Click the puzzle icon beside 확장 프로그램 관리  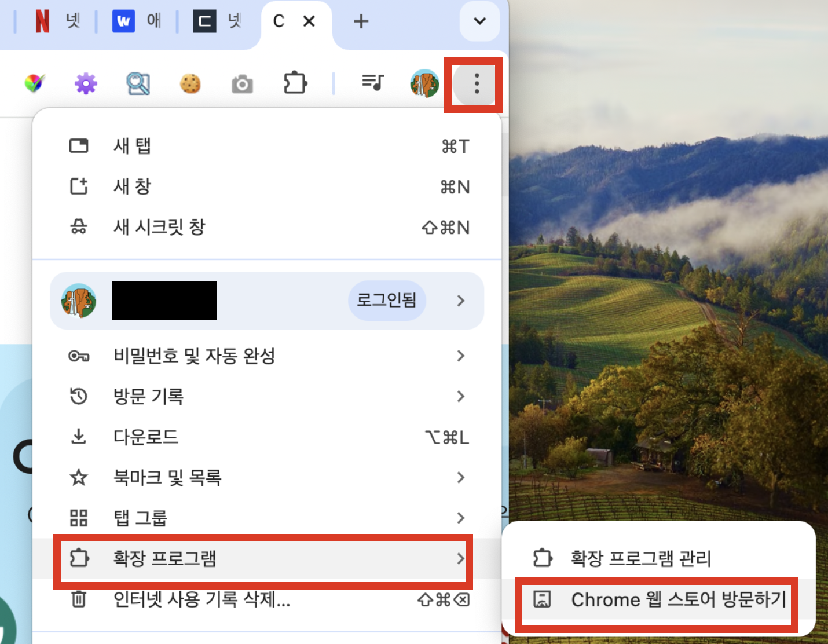pyautogui.click(x=543, y=558)
